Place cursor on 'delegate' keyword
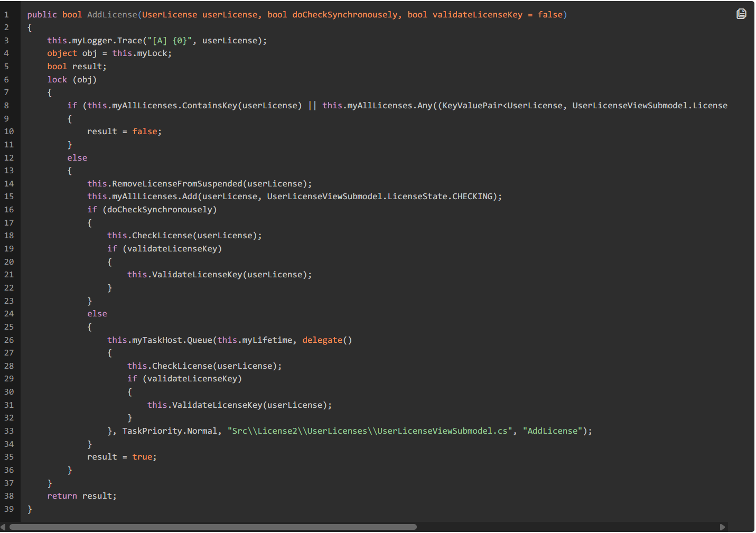This screenshot has height=533, width=756. coord(322,340)
